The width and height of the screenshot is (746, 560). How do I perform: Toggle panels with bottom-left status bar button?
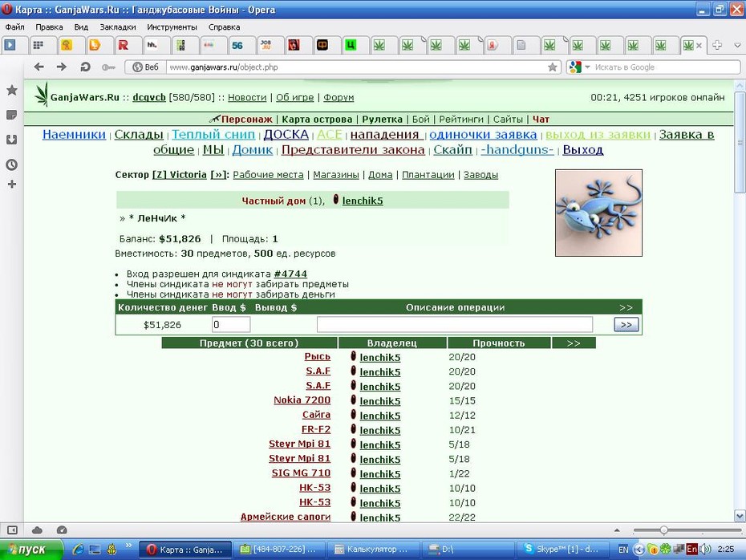pyautogui.click(x=12, y=530)
